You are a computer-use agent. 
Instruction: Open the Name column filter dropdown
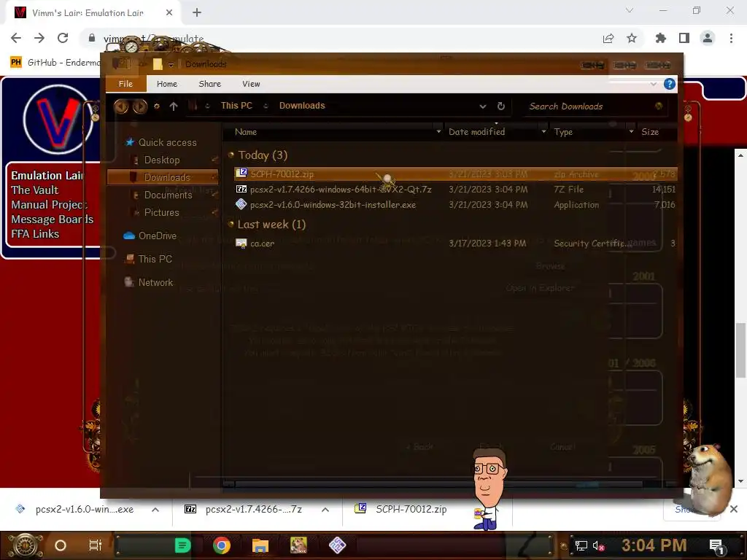pyautogui.click(x=438, y=131)
